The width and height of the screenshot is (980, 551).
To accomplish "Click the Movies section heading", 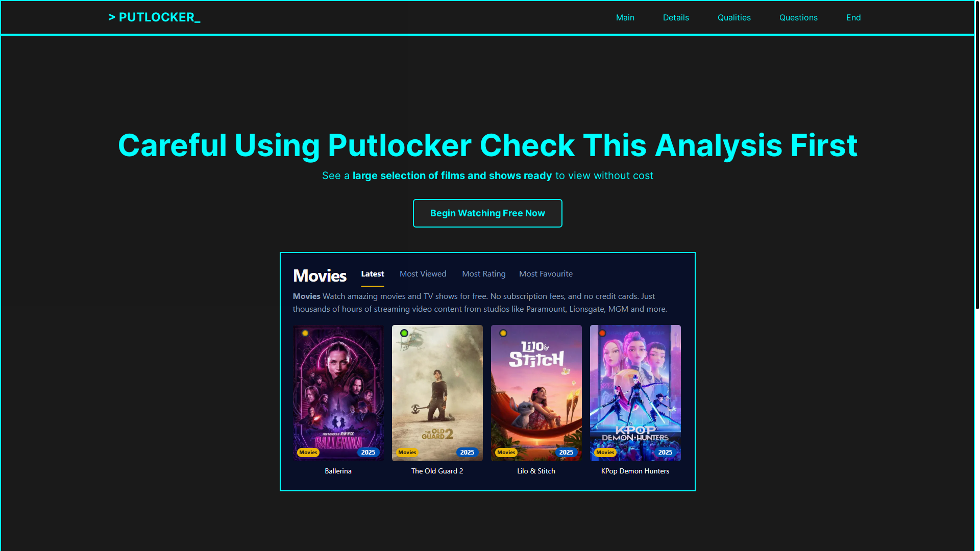I will (x=320, y=276).
